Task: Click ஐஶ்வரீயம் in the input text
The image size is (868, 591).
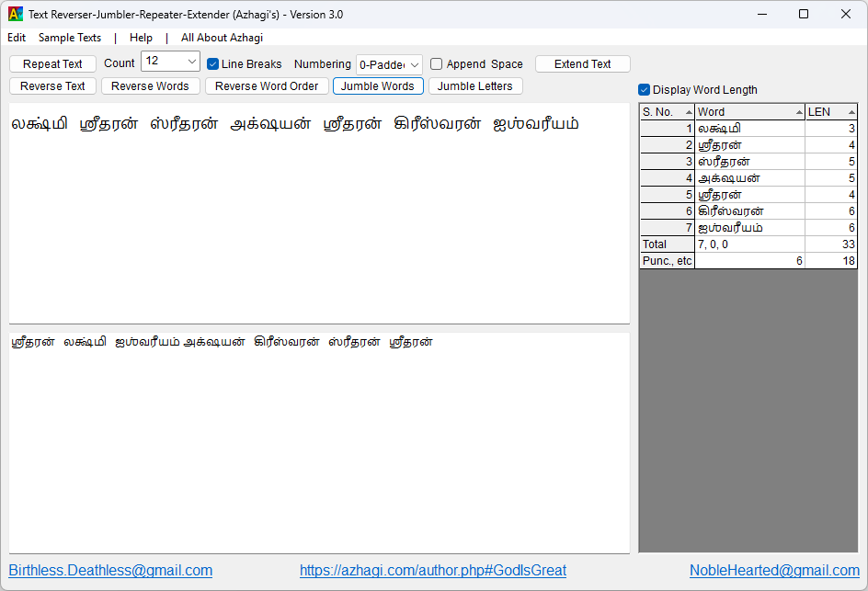Action: point(536,123)
